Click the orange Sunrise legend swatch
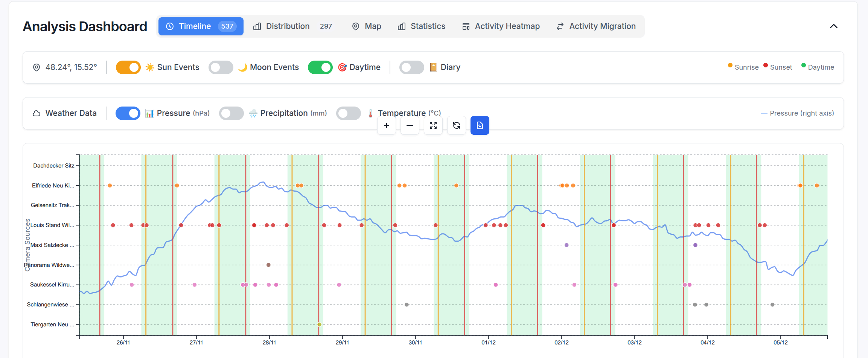The height and width of the screenshot is (358, 868). [730, 66]
